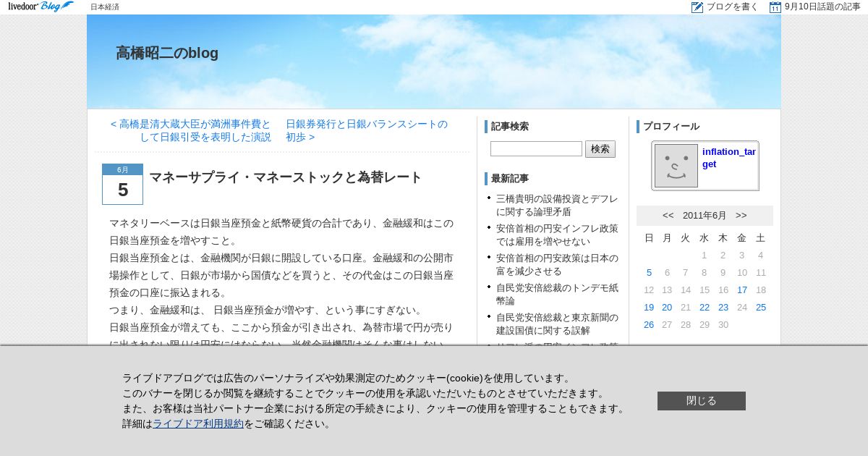Open article 安倍首相の円安インフレ政策では雇用を増やせない
This screenshot has height=456, width=868.
(x=557, y=235)
